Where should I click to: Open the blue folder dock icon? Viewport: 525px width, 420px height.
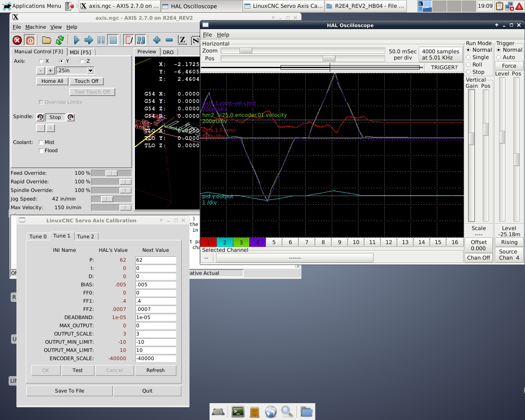306,411
